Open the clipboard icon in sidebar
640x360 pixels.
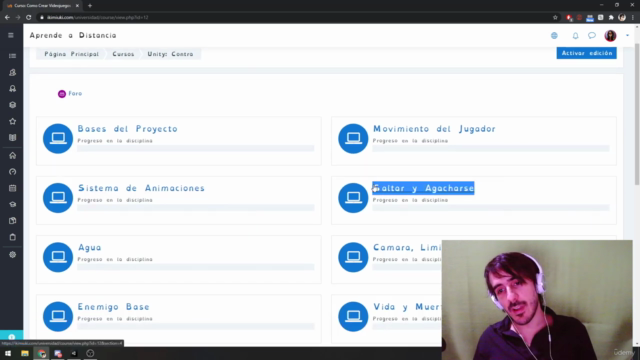click(x=13, y=237)
